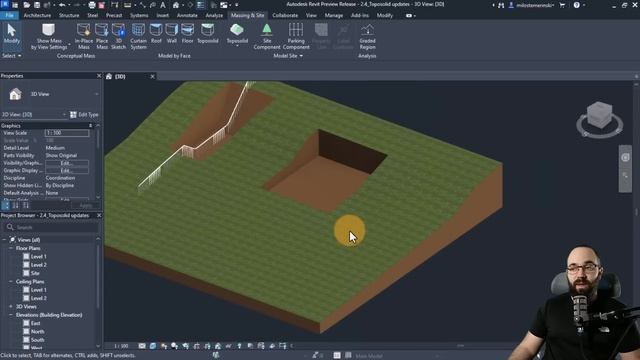The height and width of the screenshot is (360, 640).
Task: Collapse the Graphics properties group
Action: click(90, 126)
